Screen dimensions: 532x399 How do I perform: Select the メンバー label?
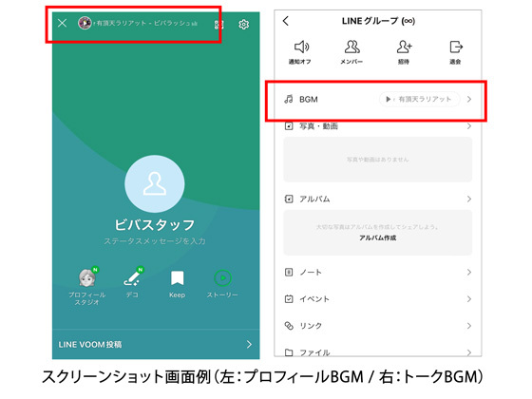[x=351, y=62]
